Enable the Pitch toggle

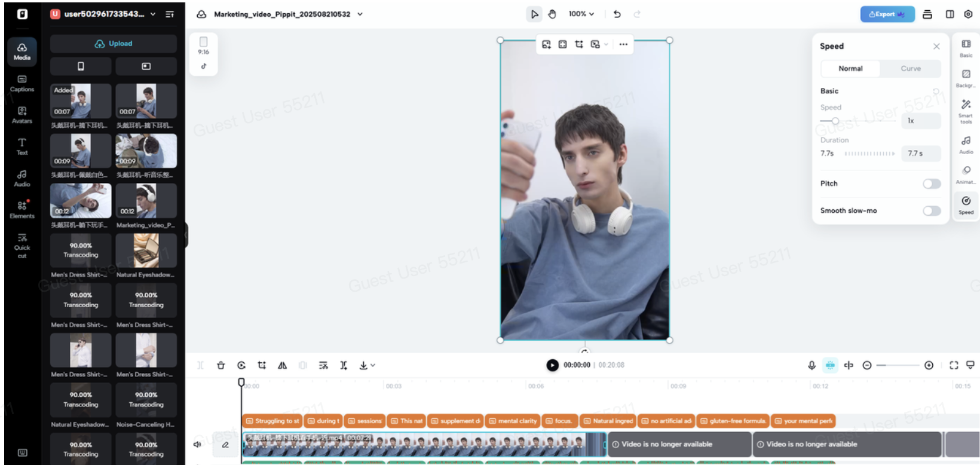pyautogui.click(x=931, y=183)
